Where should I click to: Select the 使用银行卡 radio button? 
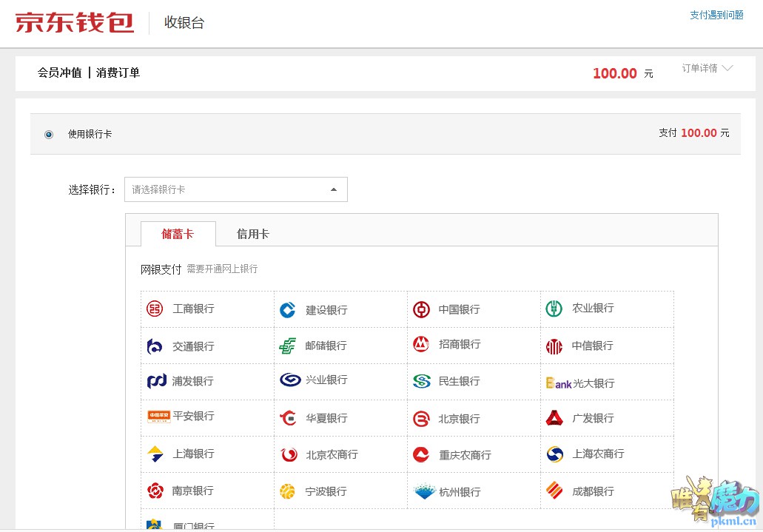coord(49,135)
